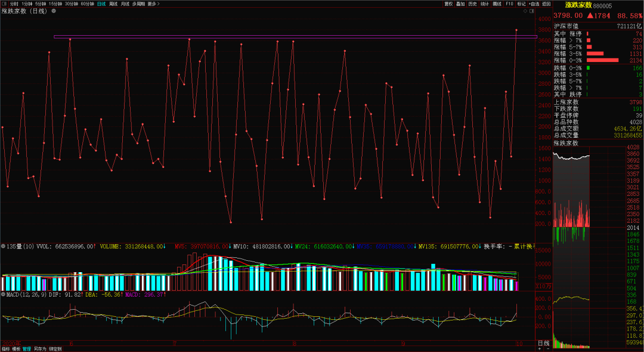
Task: Click the 沪深市值 row
Action: pyautogui.click(x=597, y=26)
